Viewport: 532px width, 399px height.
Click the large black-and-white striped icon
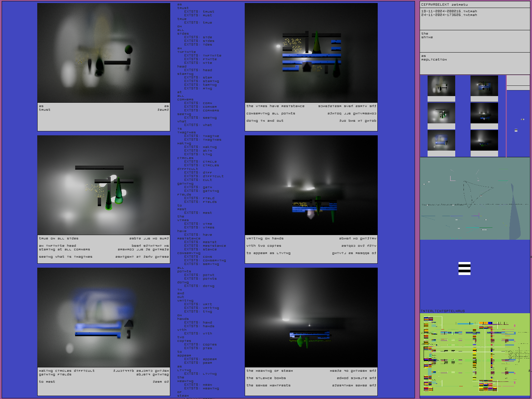(464, 268)
